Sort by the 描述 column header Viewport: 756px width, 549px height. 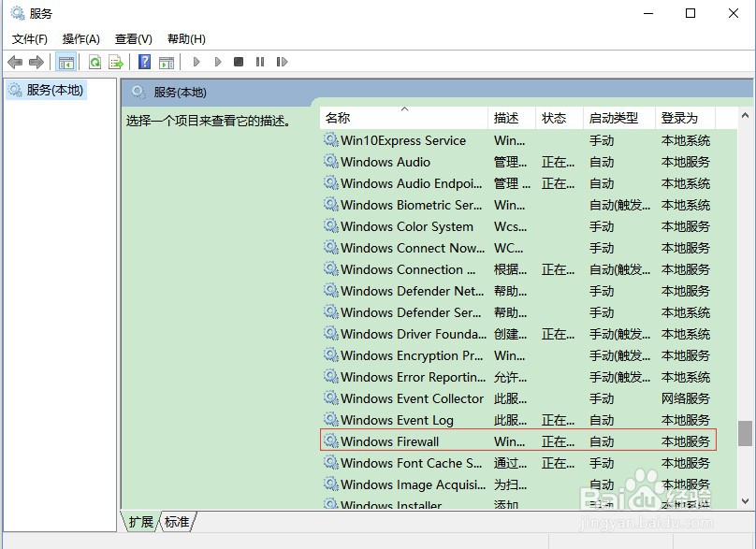(x=512, y=118)
